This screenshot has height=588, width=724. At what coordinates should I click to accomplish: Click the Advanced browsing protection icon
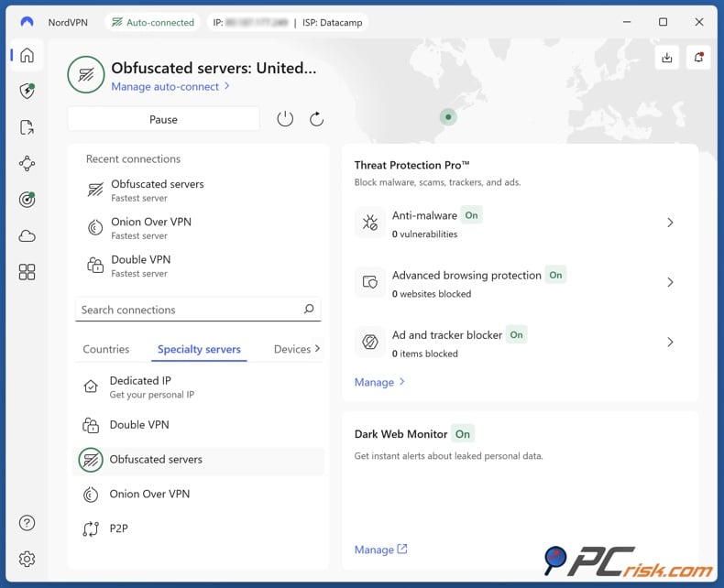[x=370, y=282]
